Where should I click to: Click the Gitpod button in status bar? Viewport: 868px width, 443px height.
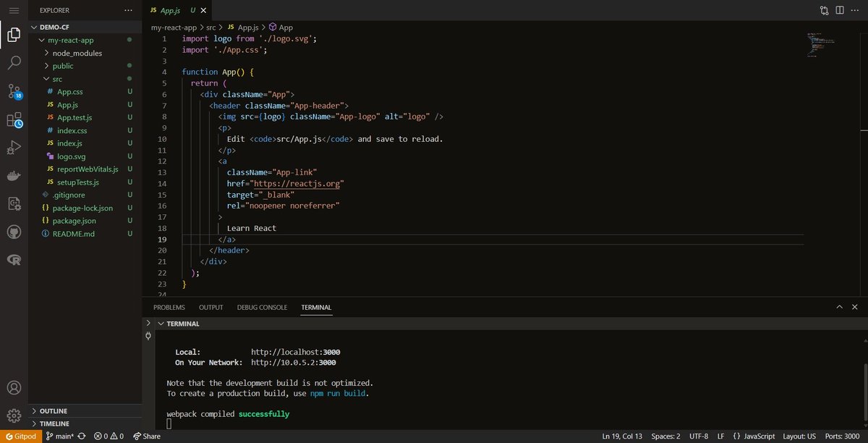tap(20, 436)
